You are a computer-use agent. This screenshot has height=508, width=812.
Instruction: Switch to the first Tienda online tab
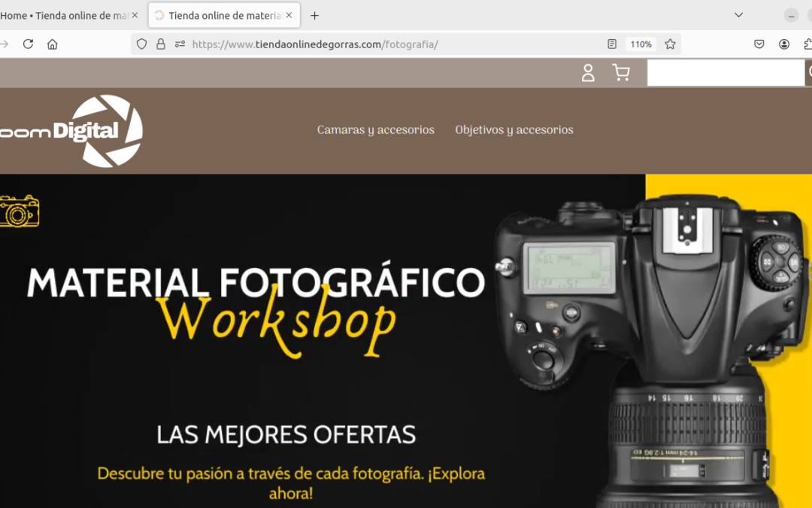click(64, 14)
